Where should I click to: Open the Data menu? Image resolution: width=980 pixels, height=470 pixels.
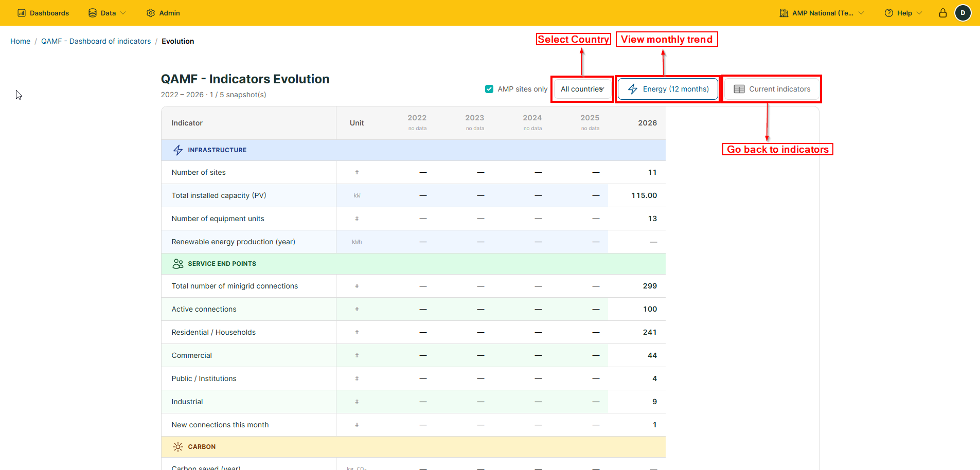(x=107, y=13)
